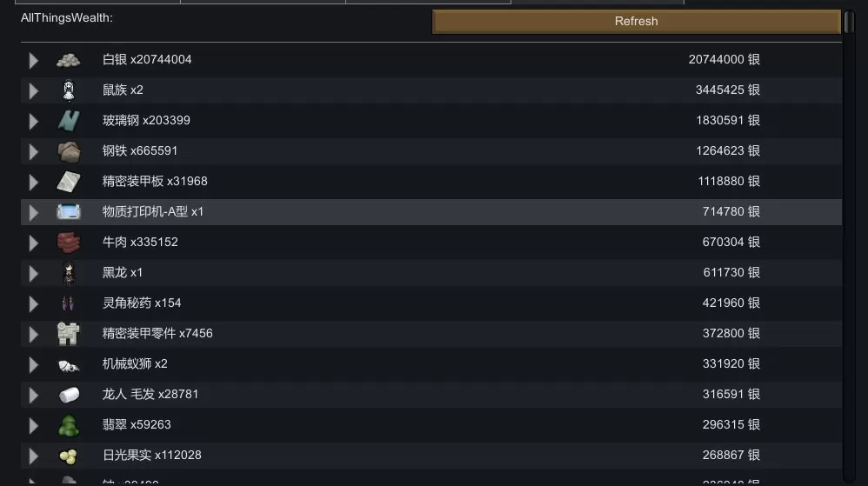Click the steel (钢铁) chunk icon
The height and width of the screenshot is (486, 868).
pyautogui.click(x=69, y=151)
